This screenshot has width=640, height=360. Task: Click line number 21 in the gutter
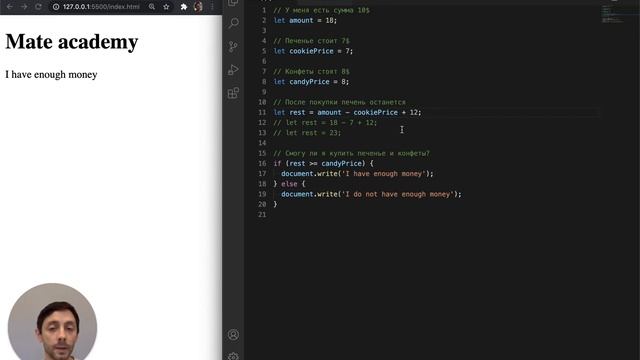262,215
